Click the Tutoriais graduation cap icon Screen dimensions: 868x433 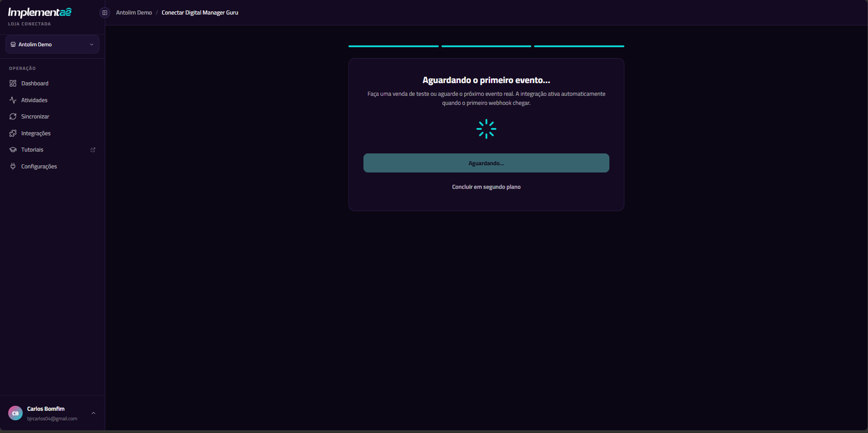[x=13, y=150]
